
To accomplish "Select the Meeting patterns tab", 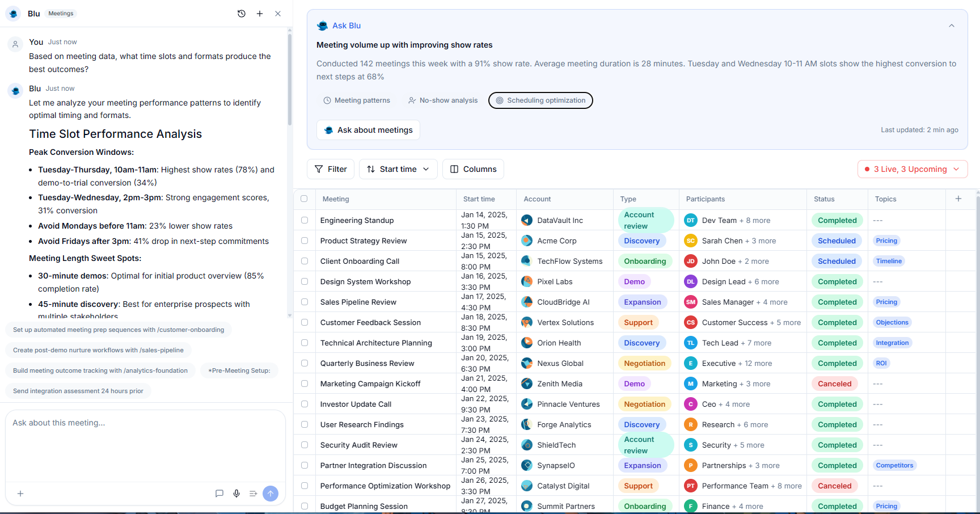I will click(x=357, y=100).
